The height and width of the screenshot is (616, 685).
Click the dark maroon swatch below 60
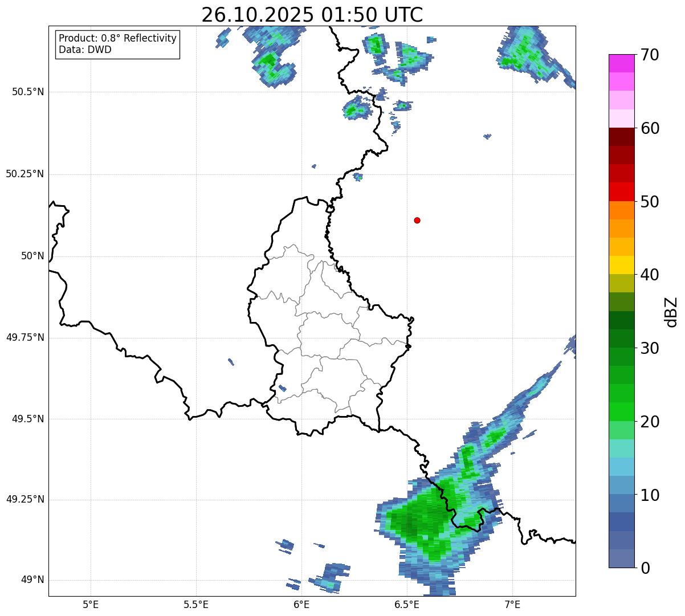621,137
